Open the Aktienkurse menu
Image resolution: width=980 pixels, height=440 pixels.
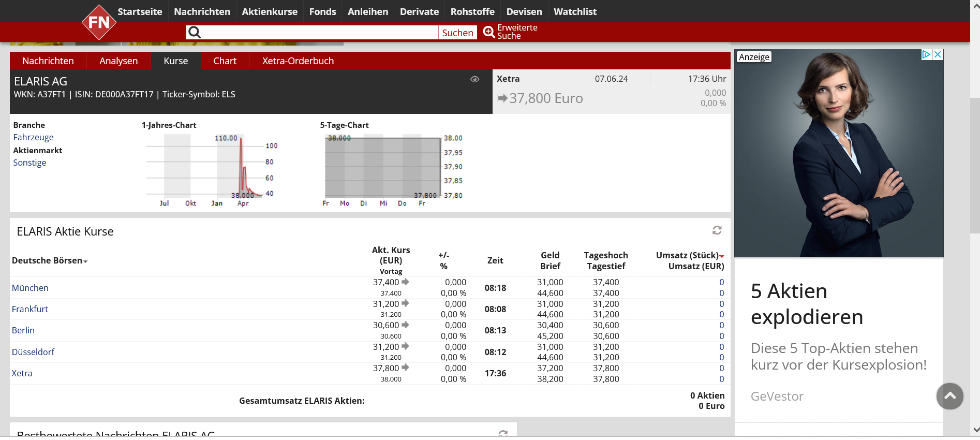click(x=270, y=11)
